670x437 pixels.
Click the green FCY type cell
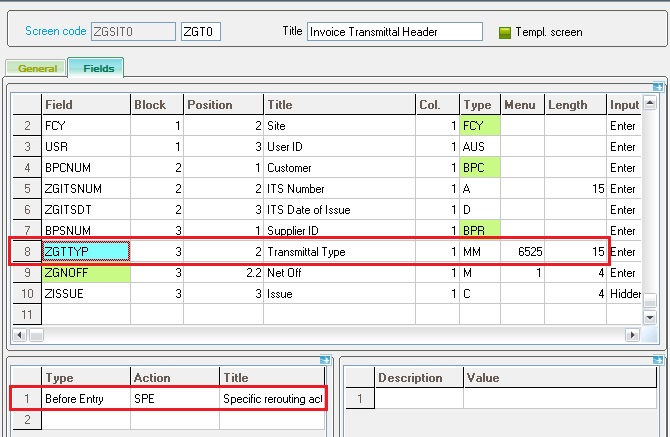pos(480,126)
